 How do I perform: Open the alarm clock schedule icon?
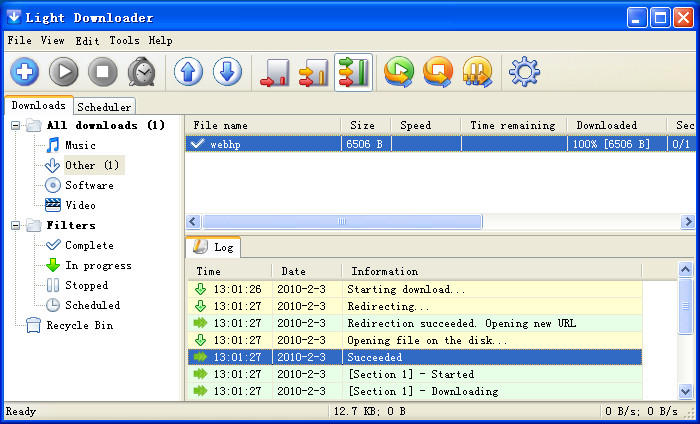[142, 71]
